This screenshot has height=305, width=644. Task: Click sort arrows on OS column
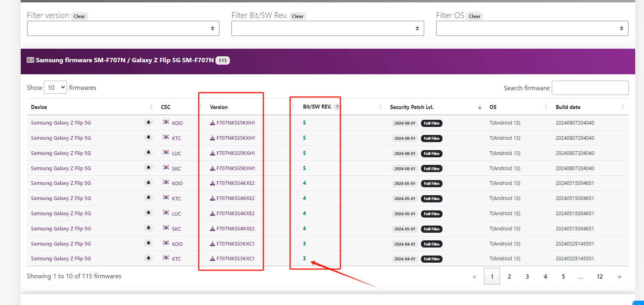(546, 107)
